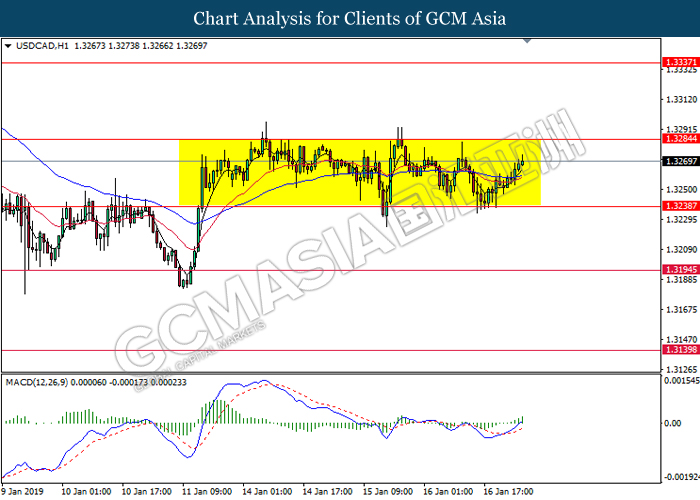Click the chart title mentioning GCM Asia
The image size is (700, 500).
(x=350, y=18)
